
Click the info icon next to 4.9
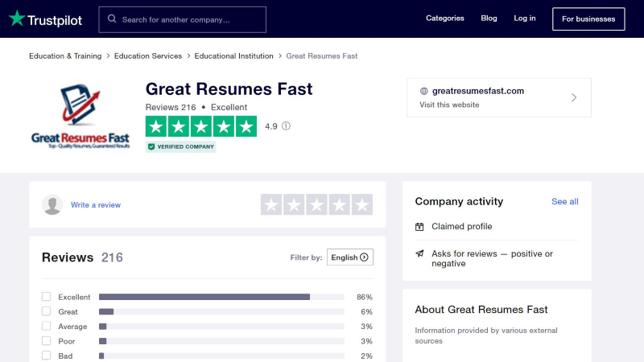point(287,126)
